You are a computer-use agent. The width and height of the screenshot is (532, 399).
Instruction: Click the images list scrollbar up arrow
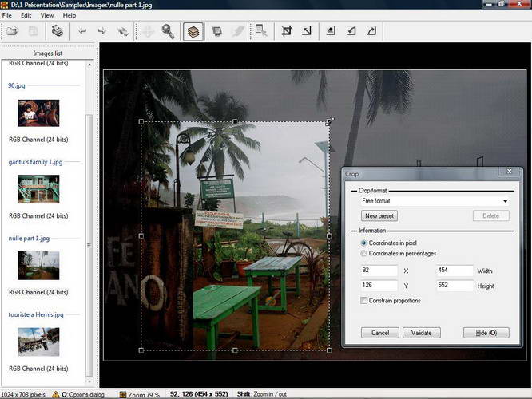[89, 65]
